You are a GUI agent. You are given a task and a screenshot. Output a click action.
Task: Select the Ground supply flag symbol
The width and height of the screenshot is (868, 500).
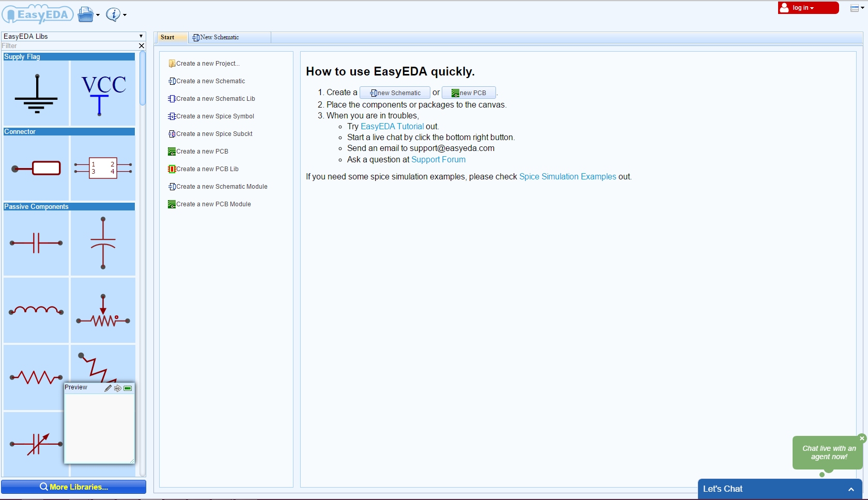[x=36, y=93]
